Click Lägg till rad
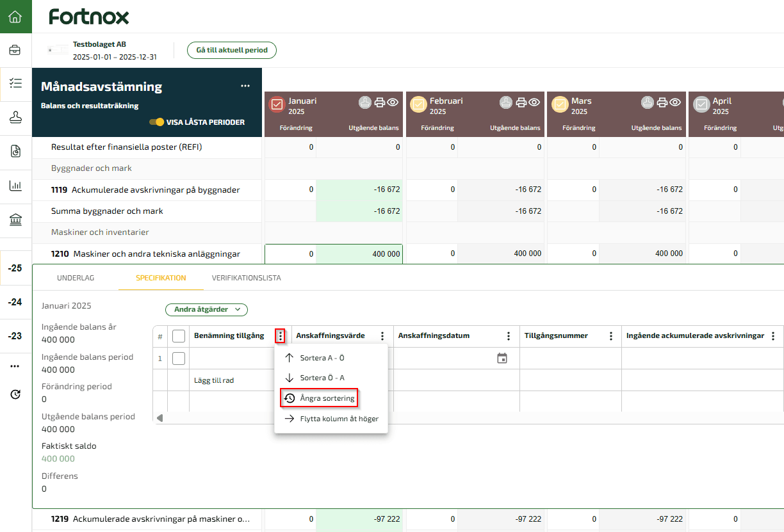The image size is (784, 532). click(x=214, y=380)
